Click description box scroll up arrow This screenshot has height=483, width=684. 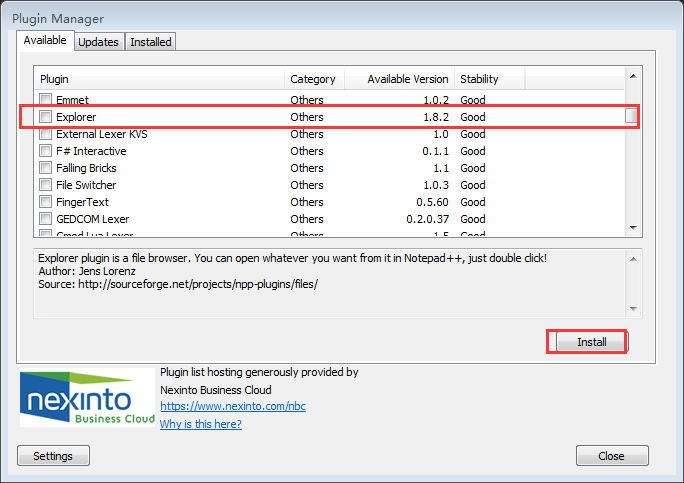[633, 259]
